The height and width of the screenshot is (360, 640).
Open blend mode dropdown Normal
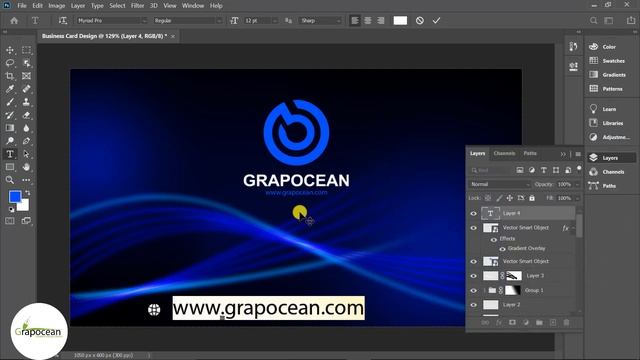click(x=500, y=184)
